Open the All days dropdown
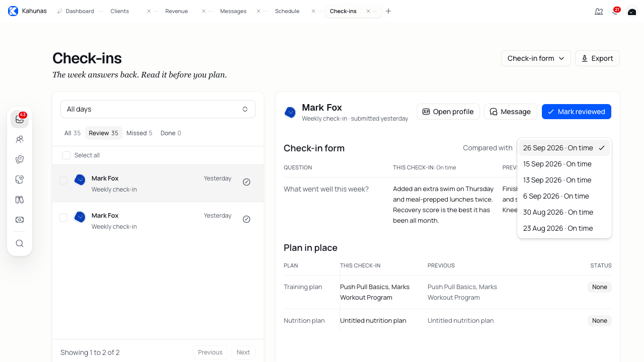Image resolution: width=644 pixels, height=362 pixels. point(158,109)
